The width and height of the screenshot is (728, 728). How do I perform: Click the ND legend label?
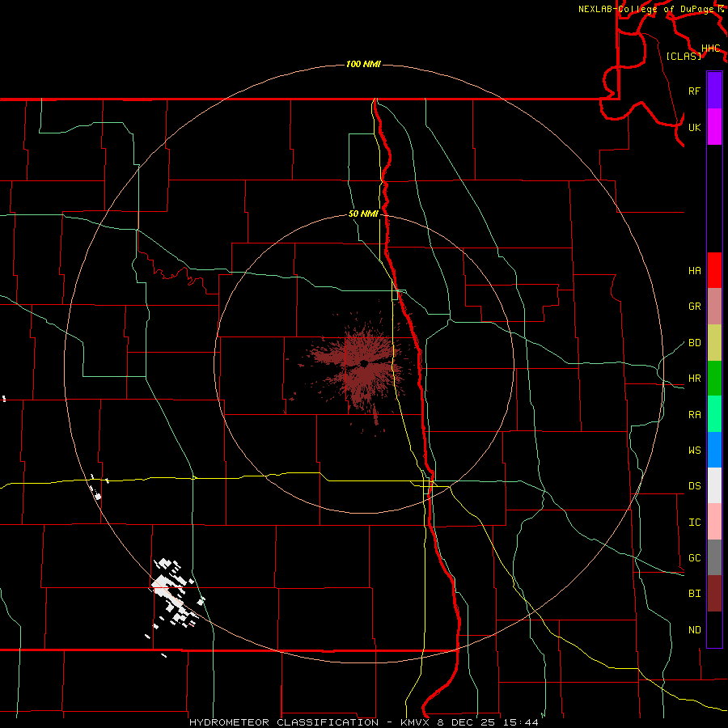pos(694,629)
